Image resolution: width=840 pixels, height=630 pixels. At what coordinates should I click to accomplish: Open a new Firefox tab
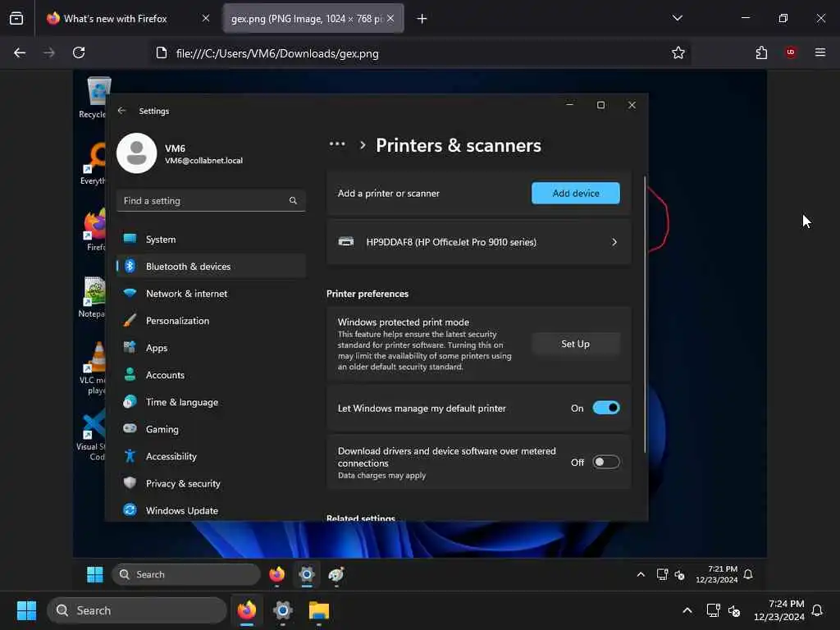(x=422, y=19)
